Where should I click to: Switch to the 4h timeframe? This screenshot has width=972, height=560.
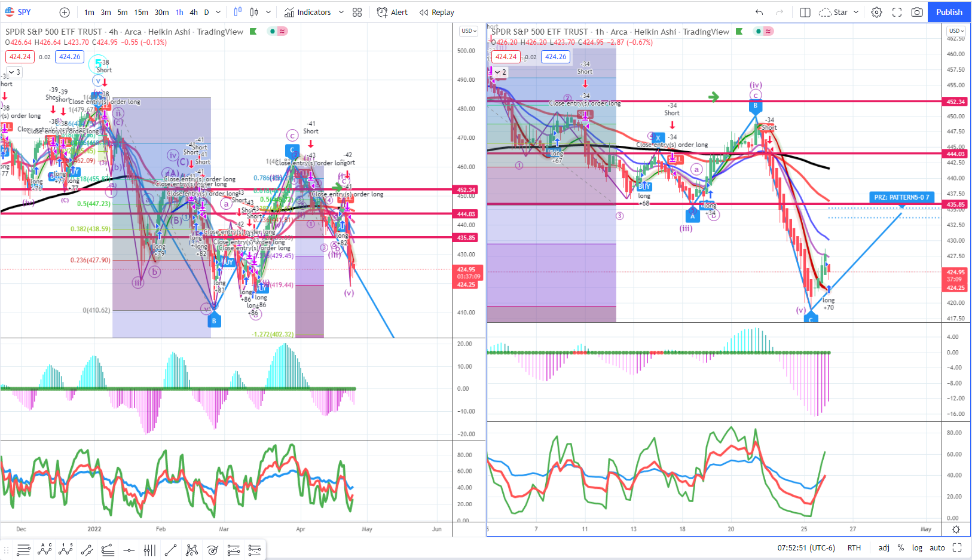point(194,12)
